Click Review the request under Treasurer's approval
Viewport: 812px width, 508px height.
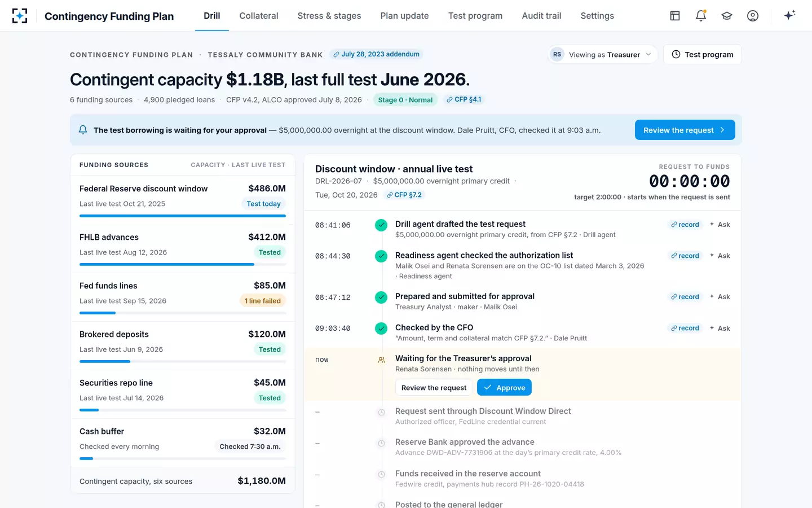pos(434,388)
